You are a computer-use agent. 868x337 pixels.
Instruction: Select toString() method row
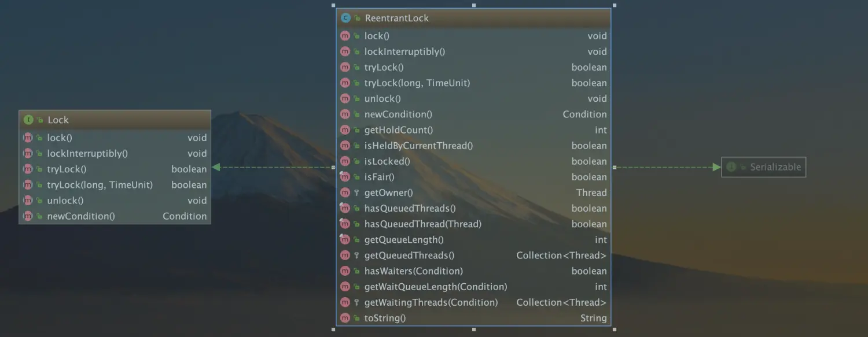tap(473, 318)
